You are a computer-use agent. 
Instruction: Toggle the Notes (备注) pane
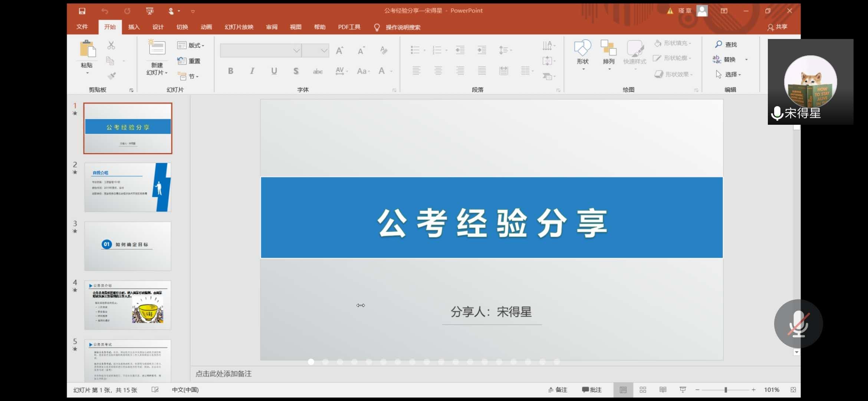tap(558, 390)
